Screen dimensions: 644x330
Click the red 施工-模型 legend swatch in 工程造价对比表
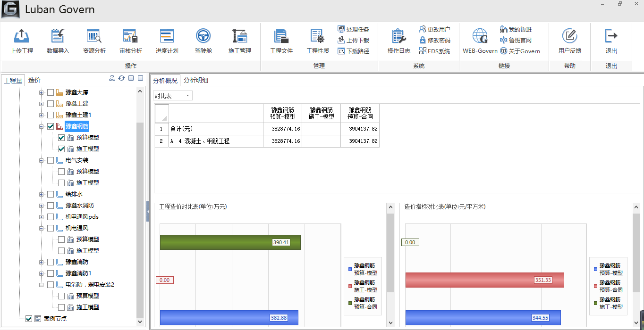click(x=350, y=286)
